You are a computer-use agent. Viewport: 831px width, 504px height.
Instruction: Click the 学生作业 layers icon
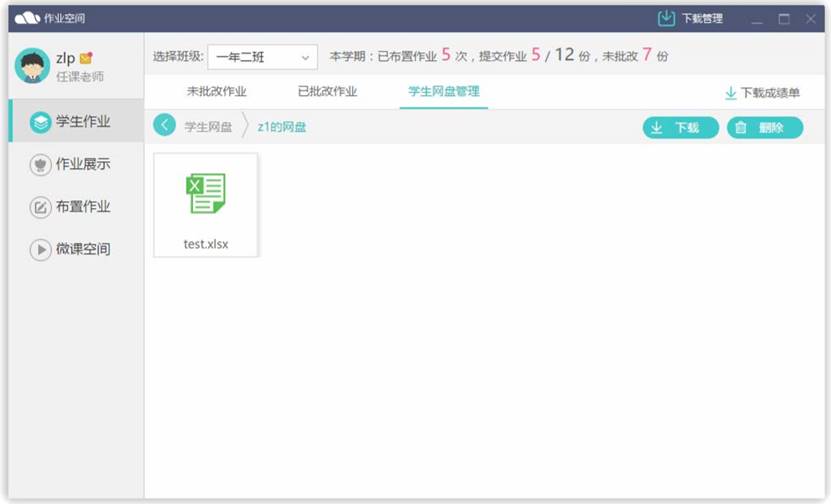click(40, 122)
